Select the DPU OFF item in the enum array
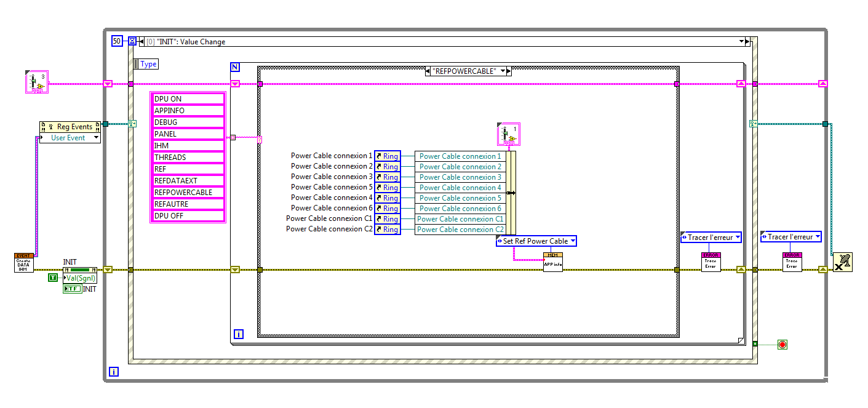The image size is (868, 408). tap(188, 215)
